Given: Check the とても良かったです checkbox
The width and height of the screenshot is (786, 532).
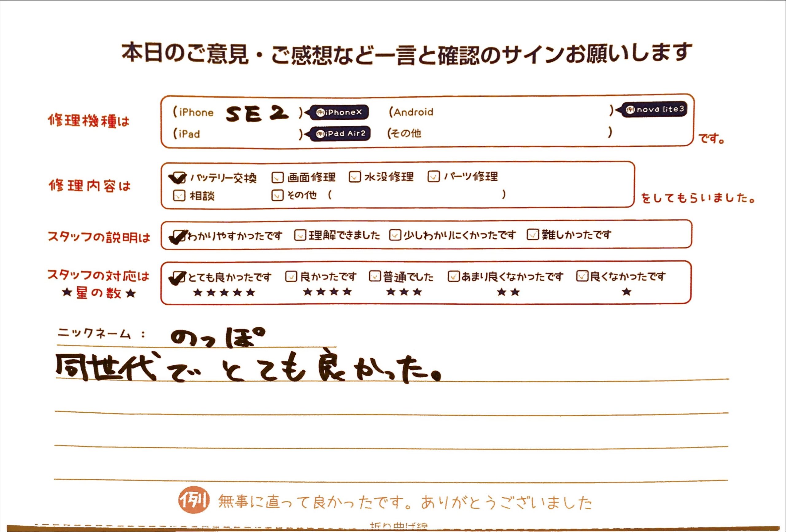Looking at the screenshot, I should pos(179,277).
